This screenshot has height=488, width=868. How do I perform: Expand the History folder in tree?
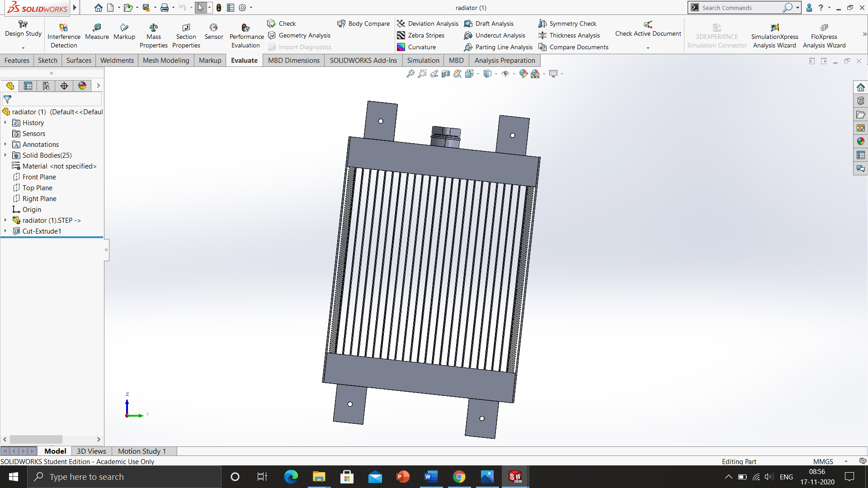tap(5, 122)
